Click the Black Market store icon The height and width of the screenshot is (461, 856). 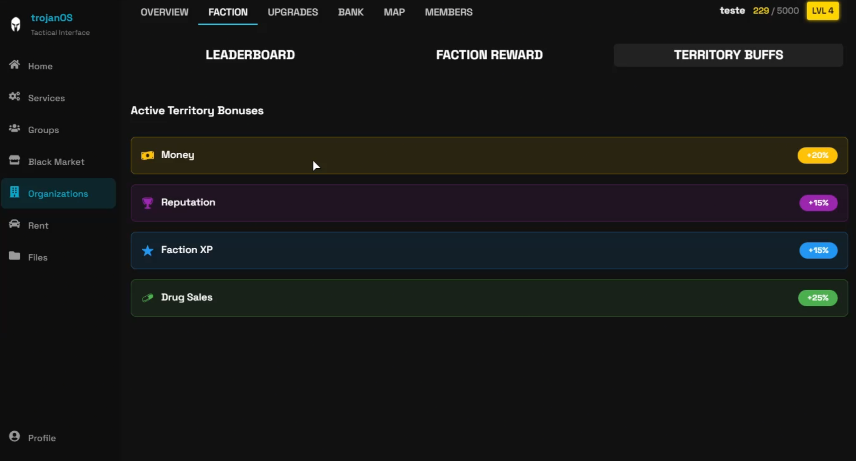click(15, 162)
